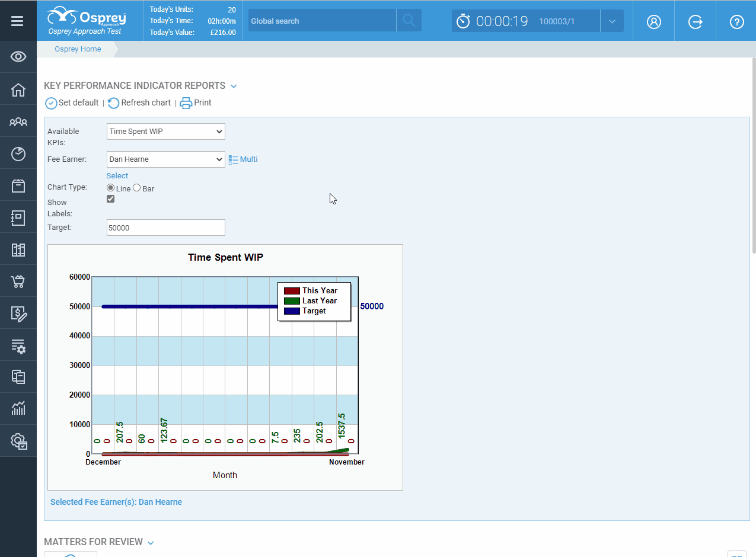756x557 pixels.
Task: Open the hamburger menu top left
Action: 18,21
